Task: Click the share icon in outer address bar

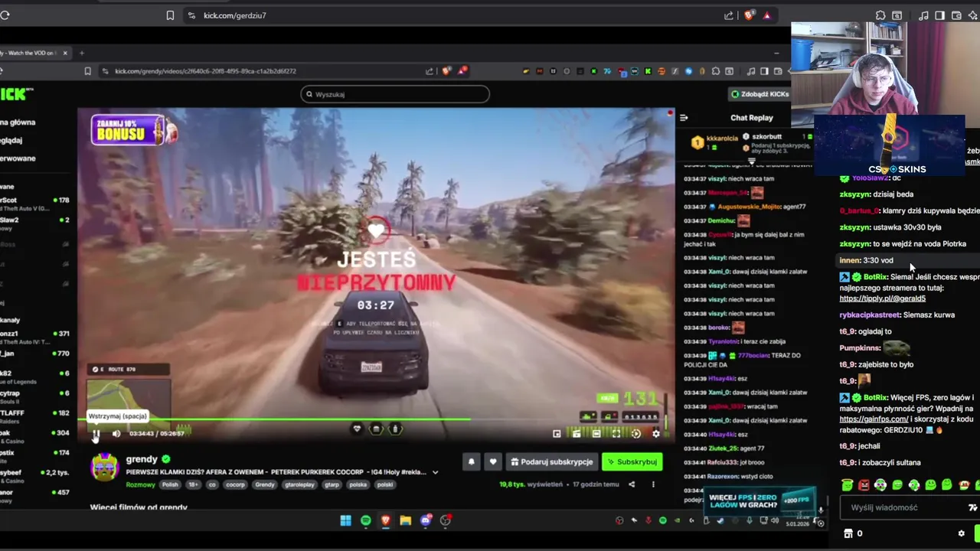Action: point(729,15)
